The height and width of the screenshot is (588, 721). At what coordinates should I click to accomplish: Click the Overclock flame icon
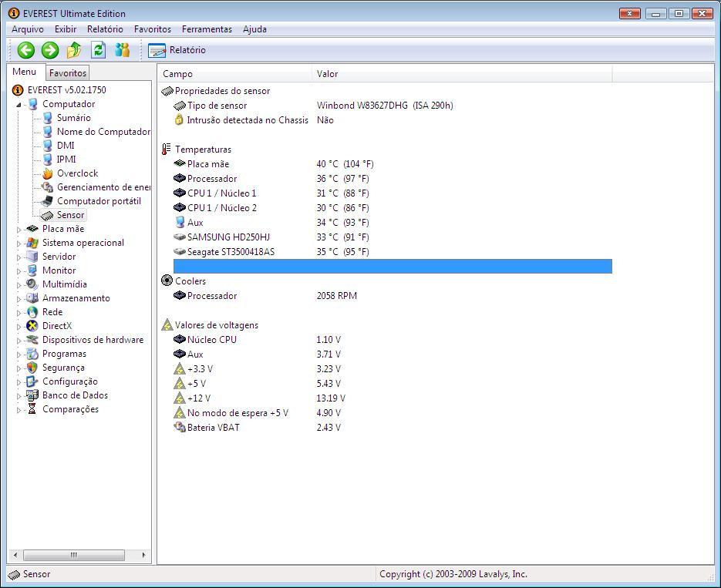[x=47, y=173]
